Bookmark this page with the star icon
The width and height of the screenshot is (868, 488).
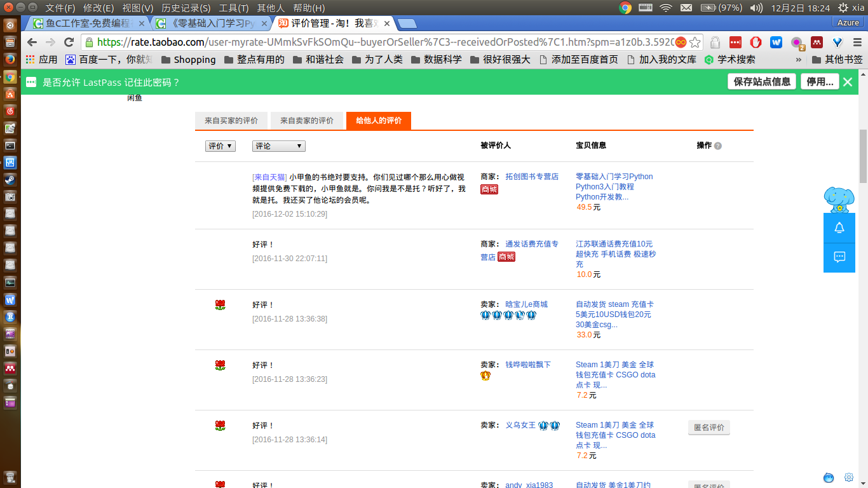coord(695,43)
